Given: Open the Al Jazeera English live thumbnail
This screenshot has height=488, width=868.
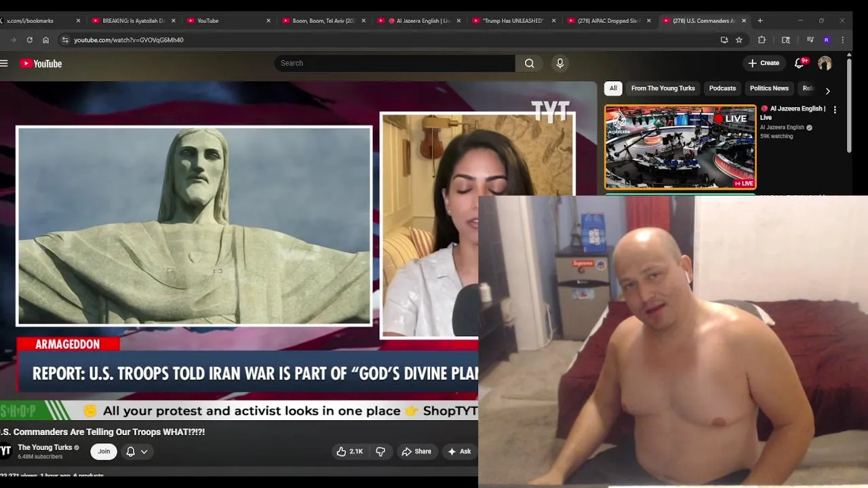Looking at the screenshot, I should tap(680, 147).
